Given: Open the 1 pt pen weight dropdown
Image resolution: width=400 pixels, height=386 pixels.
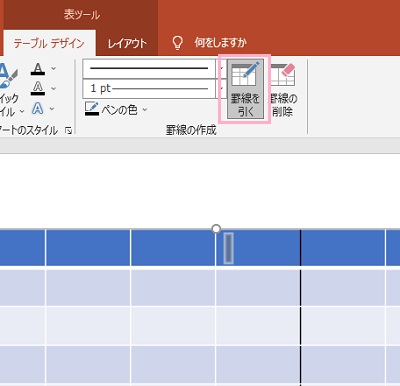Looking at the screenshot, I should [222, 88].
